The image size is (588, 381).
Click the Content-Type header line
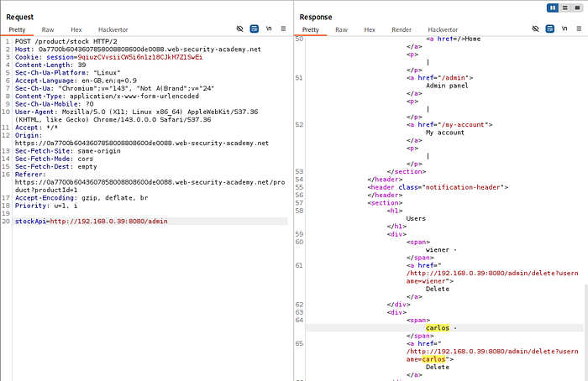click(107, 96)
